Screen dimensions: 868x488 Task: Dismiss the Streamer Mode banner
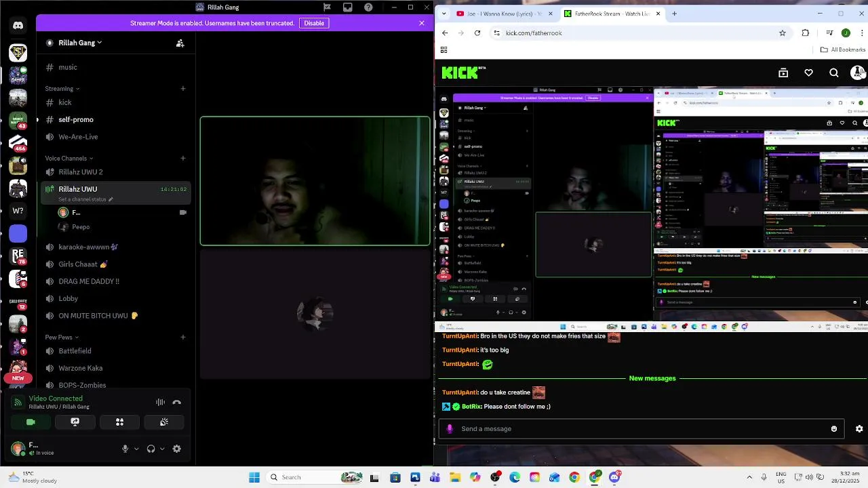pyautogui.click(x=422, y=23)
